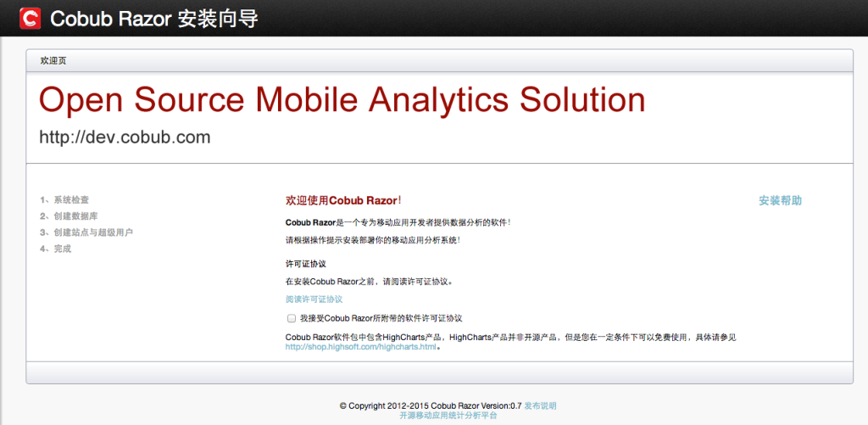This screenshot has height=425, width=868.
Task: Click the 我接受Cobub Razor所附带的软件许可证协议 label
Action: pos(381,318)
